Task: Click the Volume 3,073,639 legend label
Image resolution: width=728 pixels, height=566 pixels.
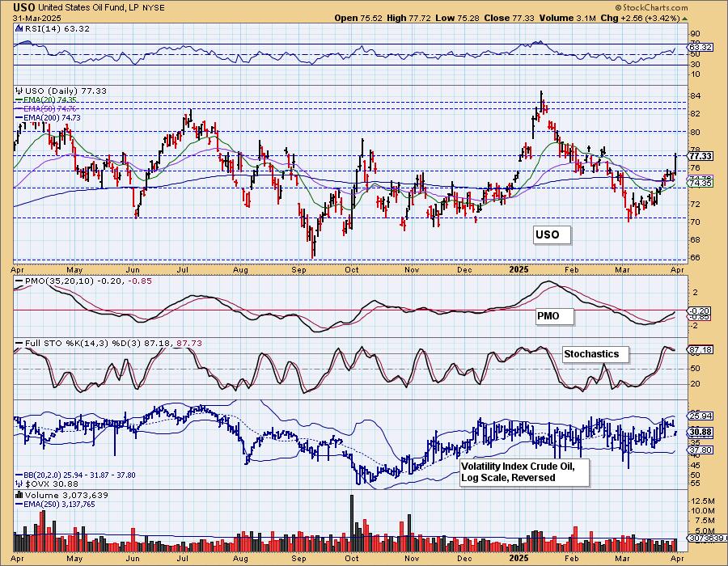Action: (x=66, y=495)
